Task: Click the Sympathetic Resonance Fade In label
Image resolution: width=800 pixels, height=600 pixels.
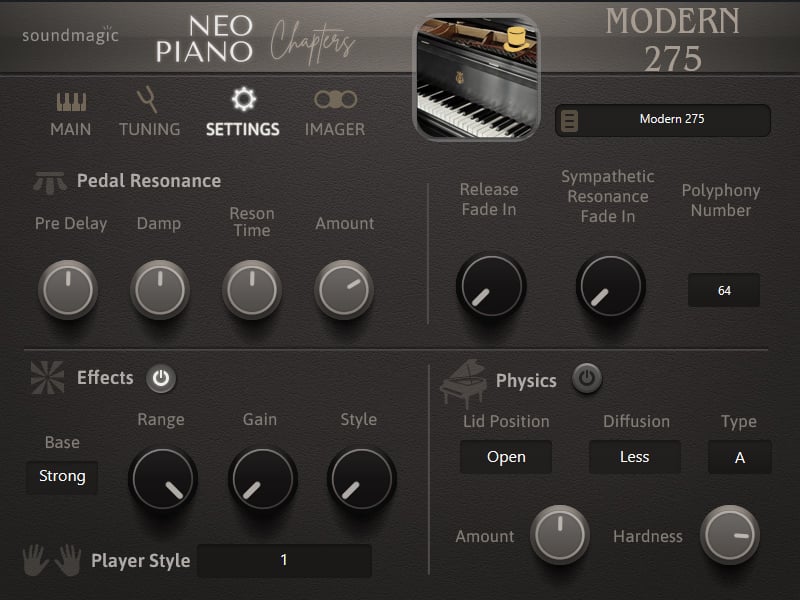Action: click(608, 196)
